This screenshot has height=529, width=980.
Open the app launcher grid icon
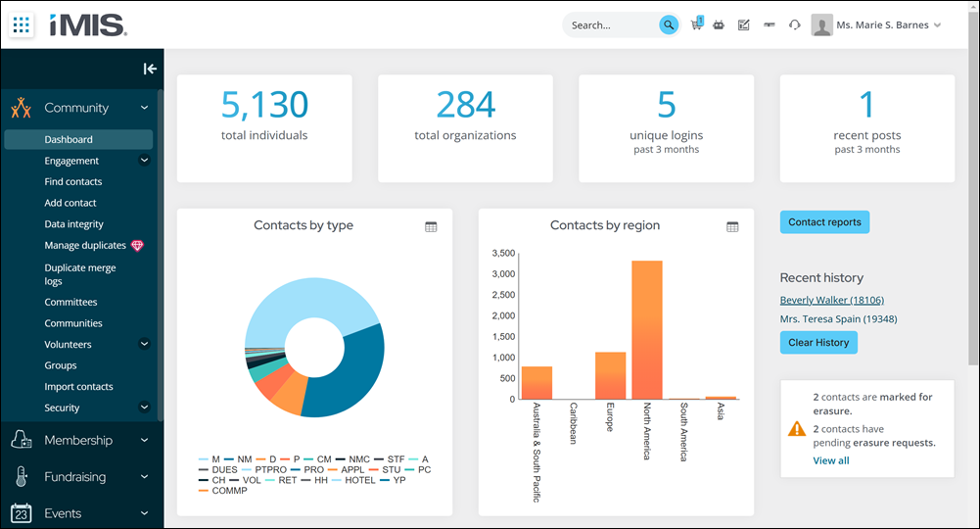(x=22, y=25)
